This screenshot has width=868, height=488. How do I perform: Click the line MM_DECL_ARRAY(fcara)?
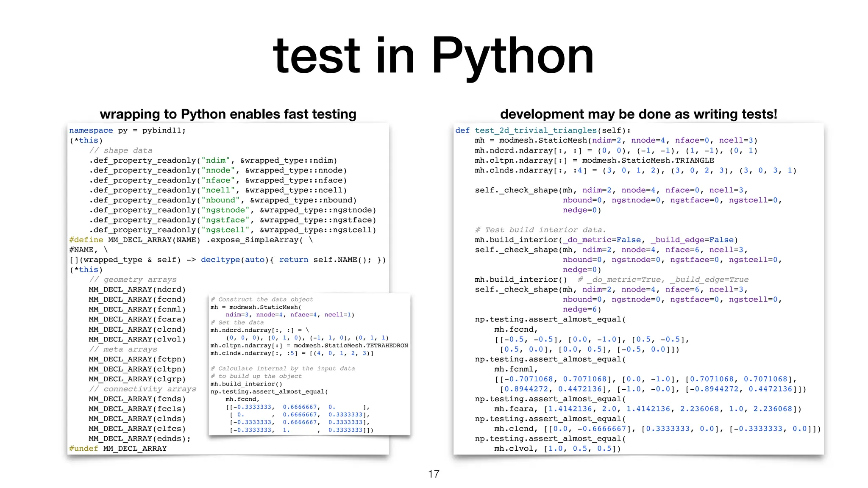(137, 319)
